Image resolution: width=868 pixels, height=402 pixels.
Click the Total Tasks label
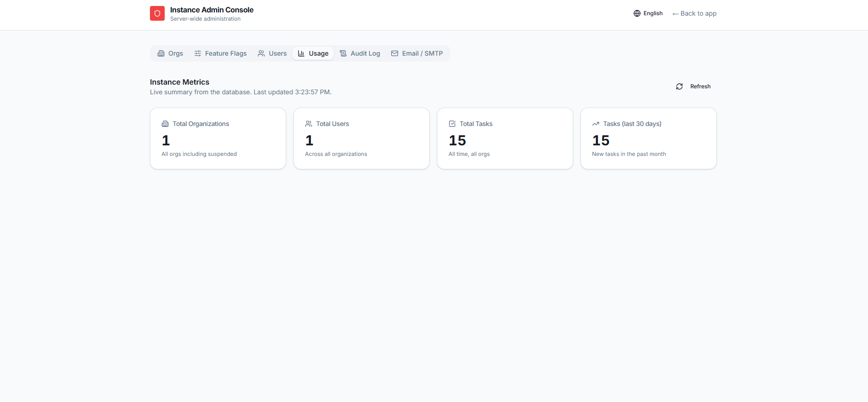(x=476, y=124)
